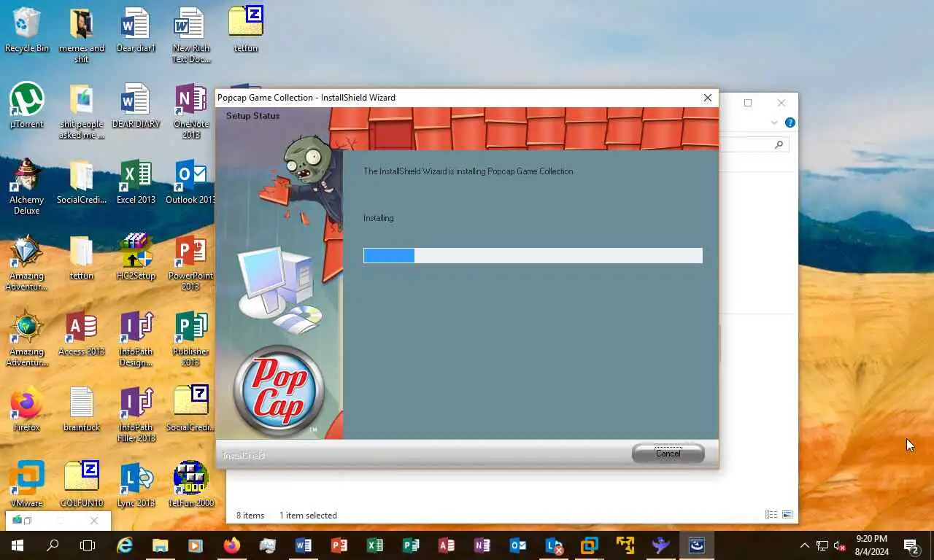Close the InstallShield Wizard window
The width and height of the screenshot is (934, 560).
coord(707,98)
